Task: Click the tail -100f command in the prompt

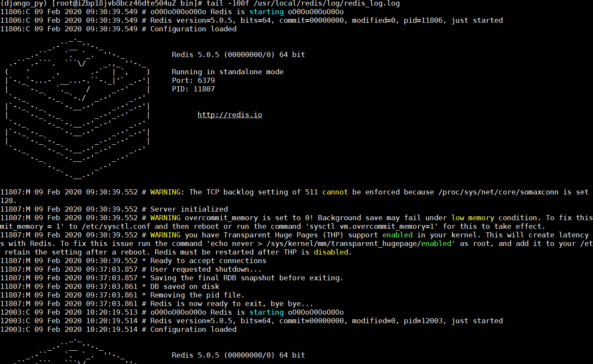Action: (228, 3)
